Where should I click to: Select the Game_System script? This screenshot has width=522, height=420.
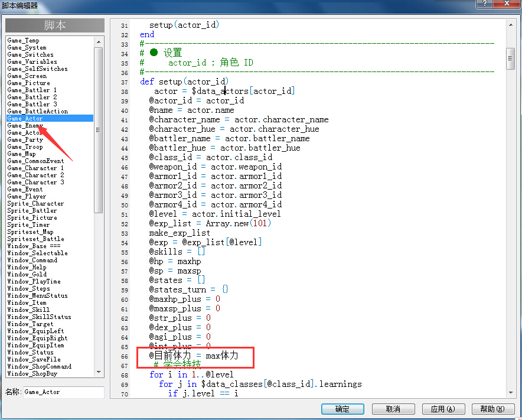pyautogui.click(x=27, y=48)
